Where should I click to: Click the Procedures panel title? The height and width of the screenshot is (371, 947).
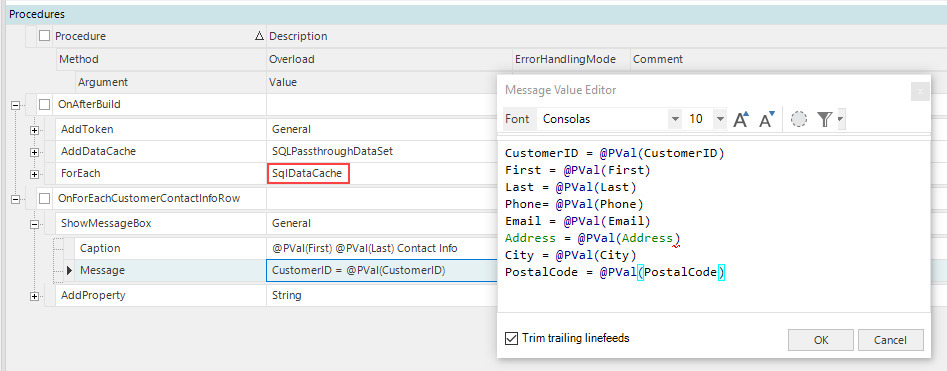[37, 14]
